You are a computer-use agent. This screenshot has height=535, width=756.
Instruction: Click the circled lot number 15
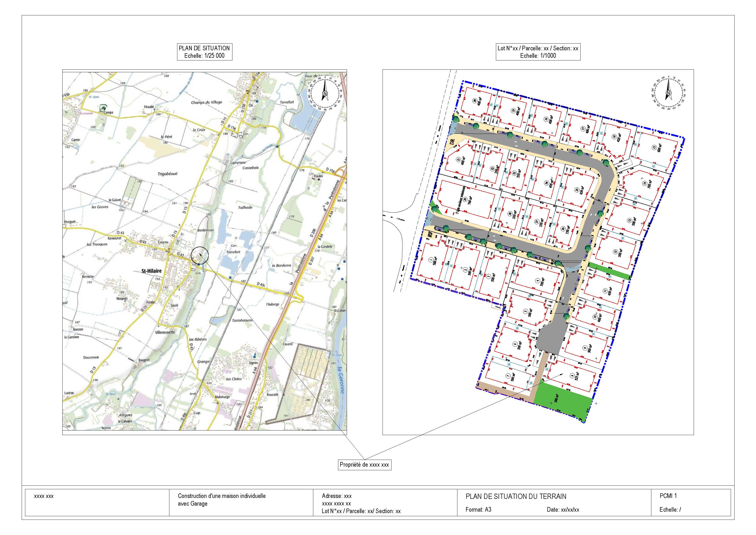coord(655,147)
